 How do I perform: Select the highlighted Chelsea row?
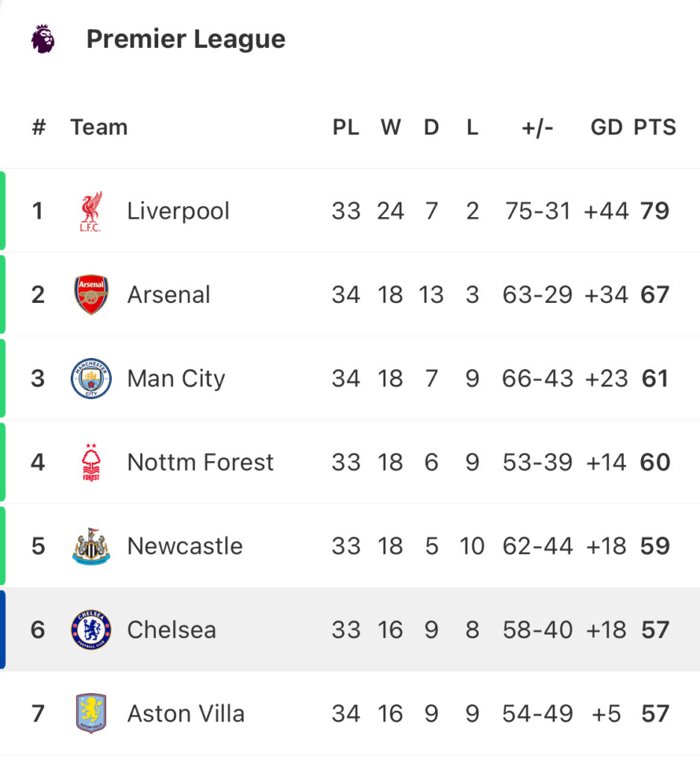point(350,630)
